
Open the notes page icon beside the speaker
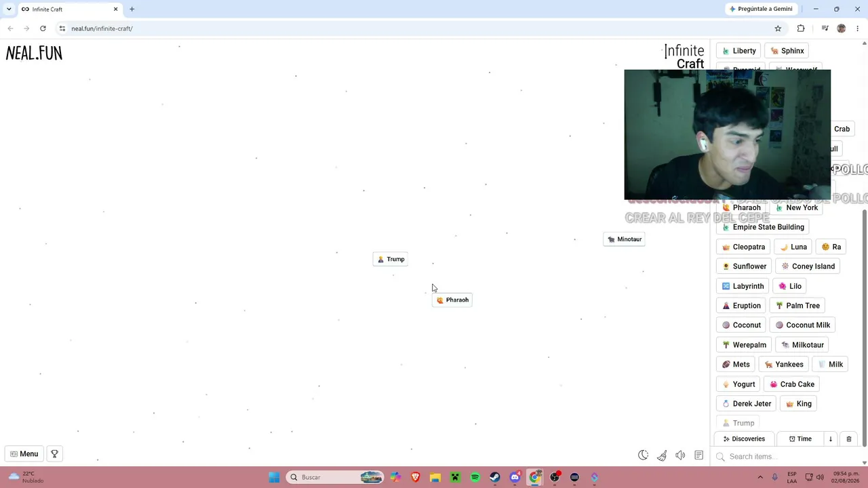(x=699, y=455)
